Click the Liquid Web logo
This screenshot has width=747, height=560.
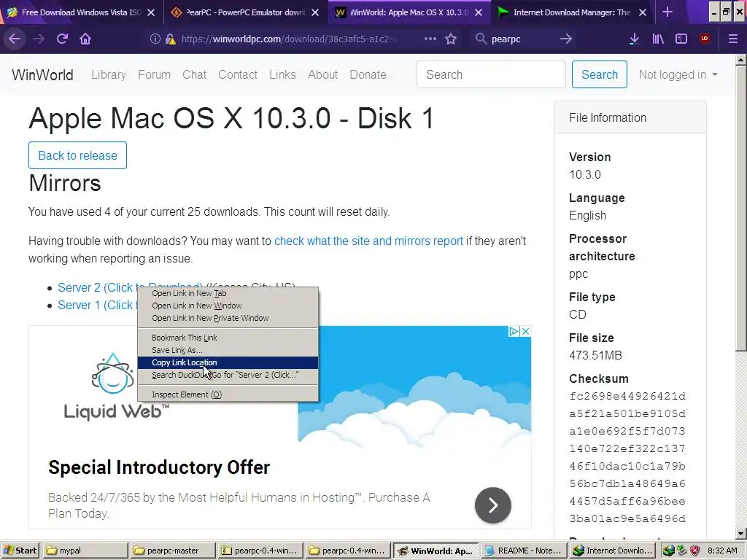pos(116,386)
